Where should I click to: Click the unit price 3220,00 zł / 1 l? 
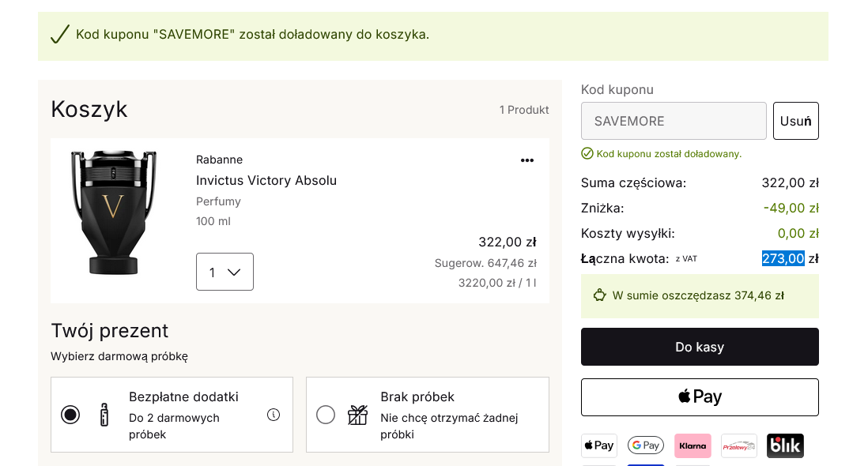pos(497,283)
